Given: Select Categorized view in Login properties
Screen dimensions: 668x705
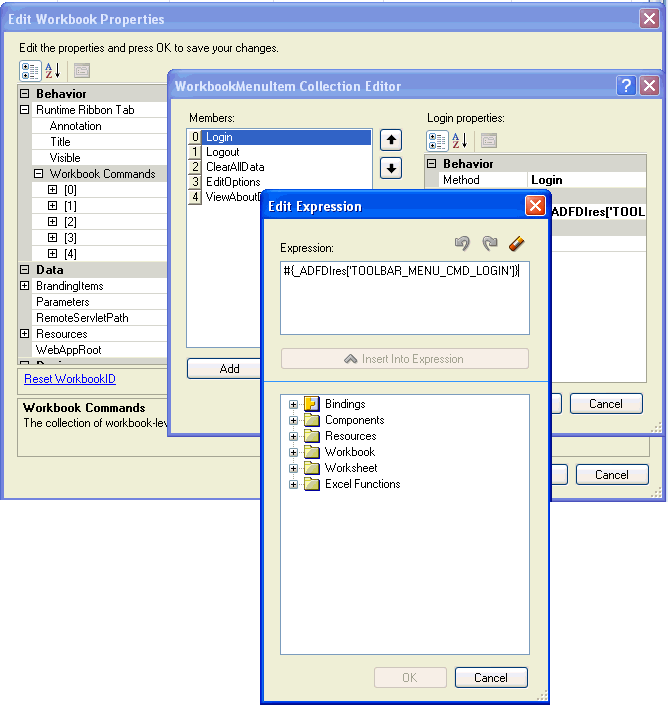Looking at the screenshot, I should pos(437,141).
